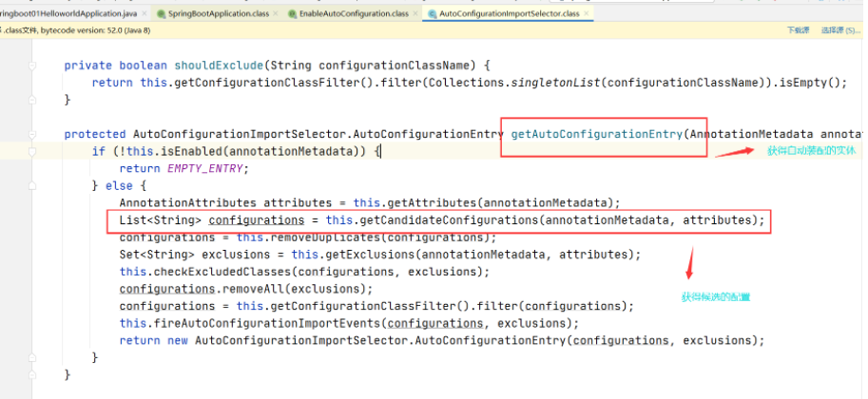Open the EnableAutoConfiguration.class tab
The width and height of the screenshot is (868, 399).
click(354, 14)
